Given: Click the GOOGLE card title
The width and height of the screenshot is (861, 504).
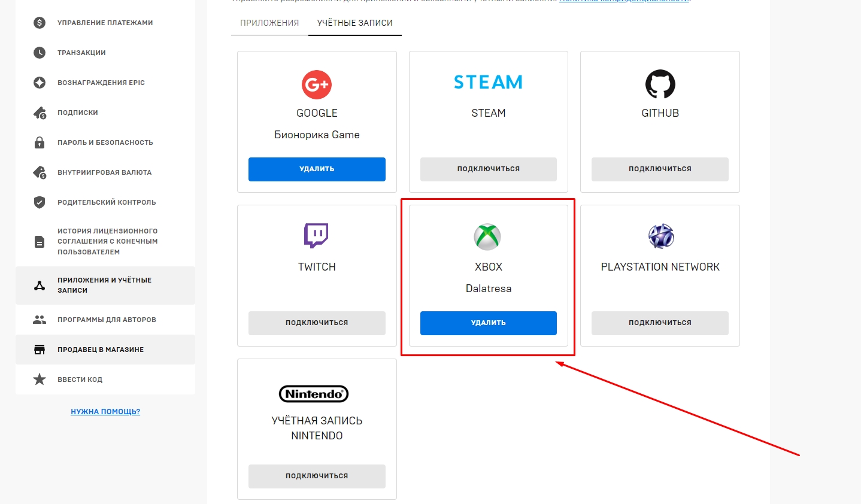Looking at the screenshot, I should pyautogui.click(x=317, y=113).
